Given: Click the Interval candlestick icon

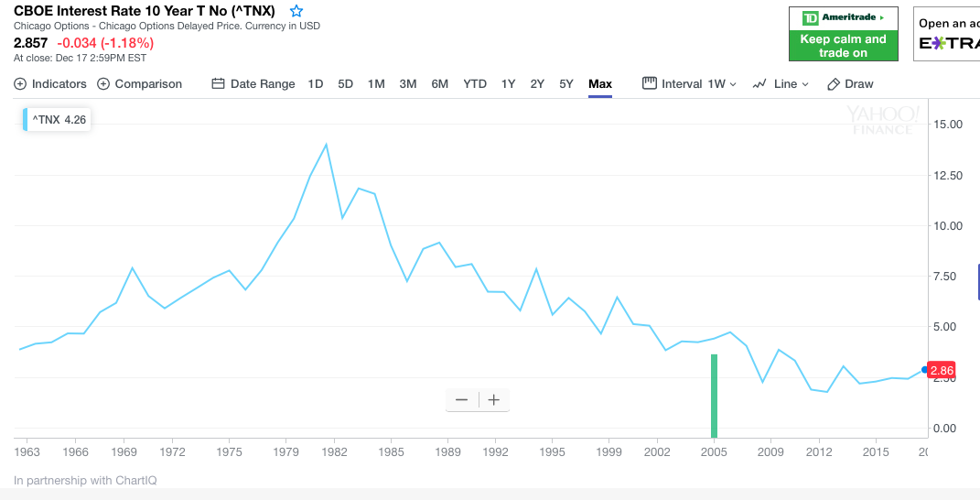Looking at the screenshot, I should pos(650,83).
